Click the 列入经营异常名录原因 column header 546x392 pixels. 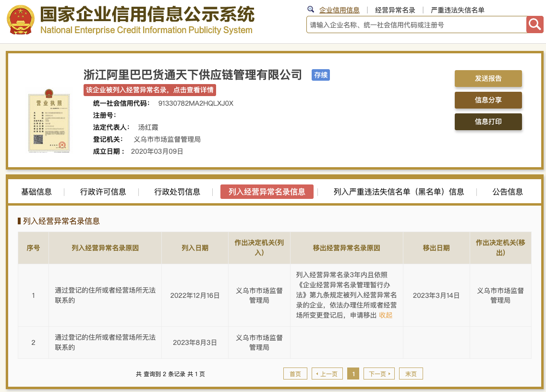105,248
